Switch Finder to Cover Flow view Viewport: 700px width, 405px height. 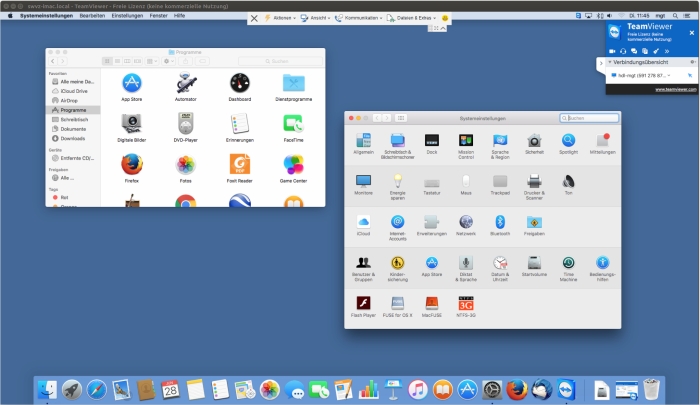pos(138,61)
